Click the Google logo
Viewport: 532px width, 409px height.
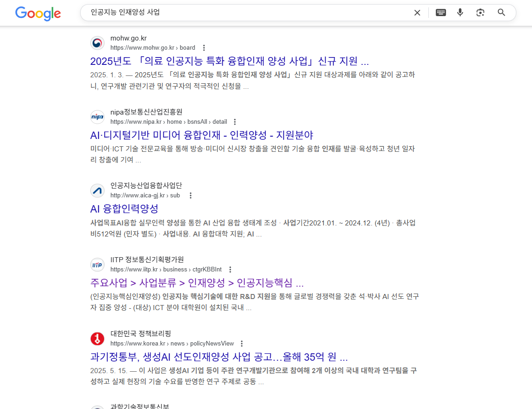38,13
